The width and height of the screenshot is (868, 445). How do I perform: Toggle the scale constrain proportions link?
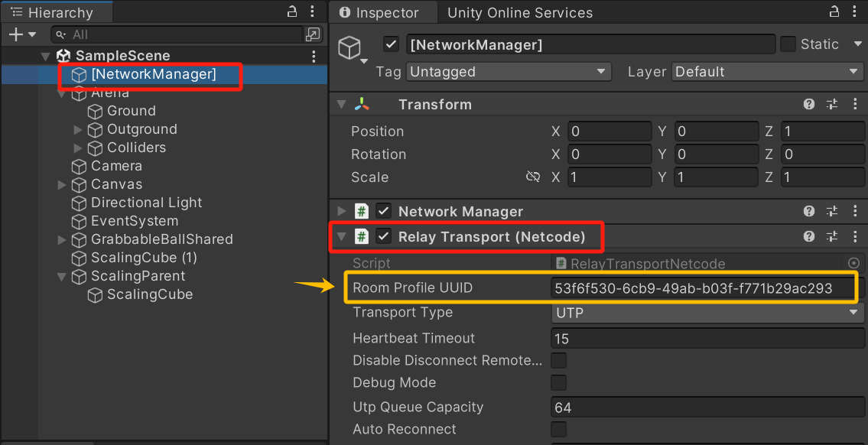pyautogui.click(x=532, y=177)
